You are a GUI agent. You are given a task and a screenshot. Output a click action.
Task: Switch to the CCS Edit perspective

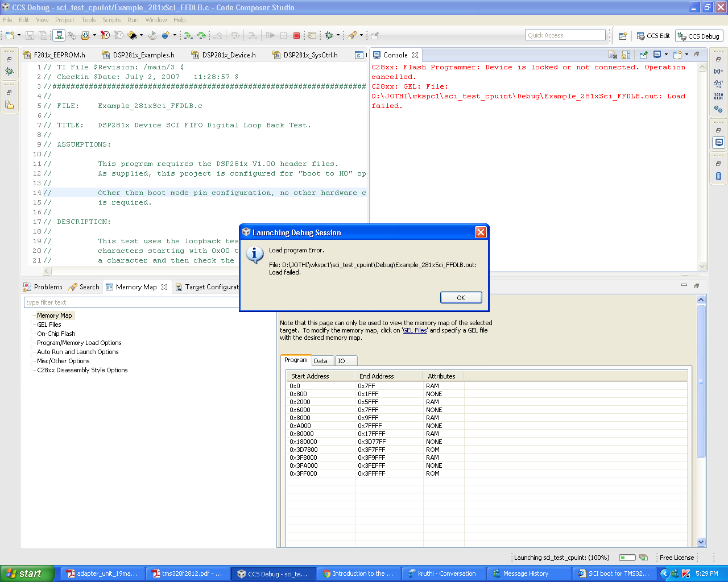click(653, 36)
